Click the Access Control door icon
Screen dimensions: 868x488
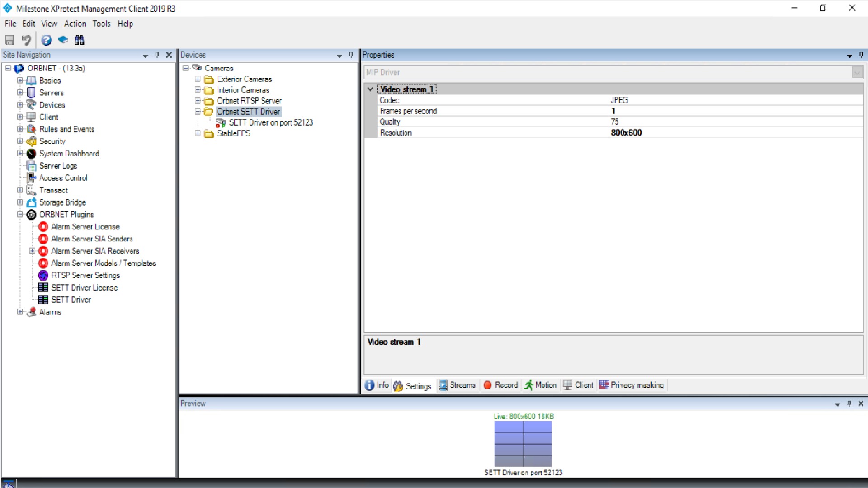[31, 178]
